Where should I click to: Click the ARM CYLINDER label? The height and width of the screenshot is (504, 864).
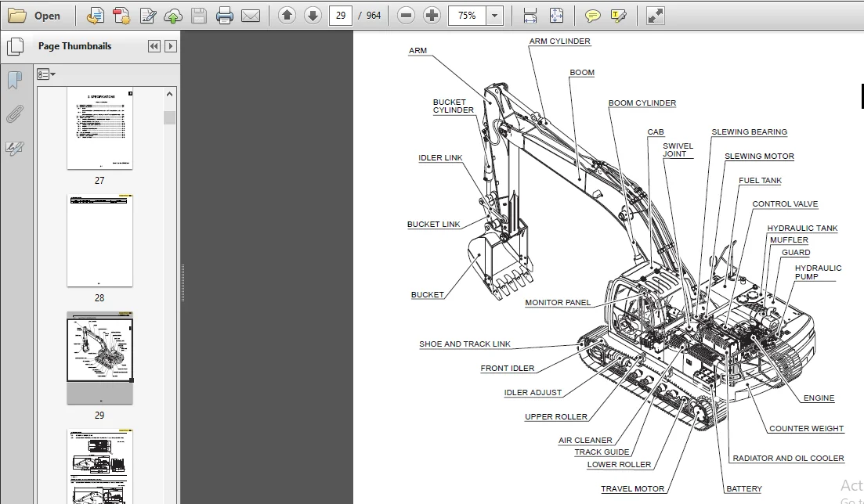(x=560, y=41)
